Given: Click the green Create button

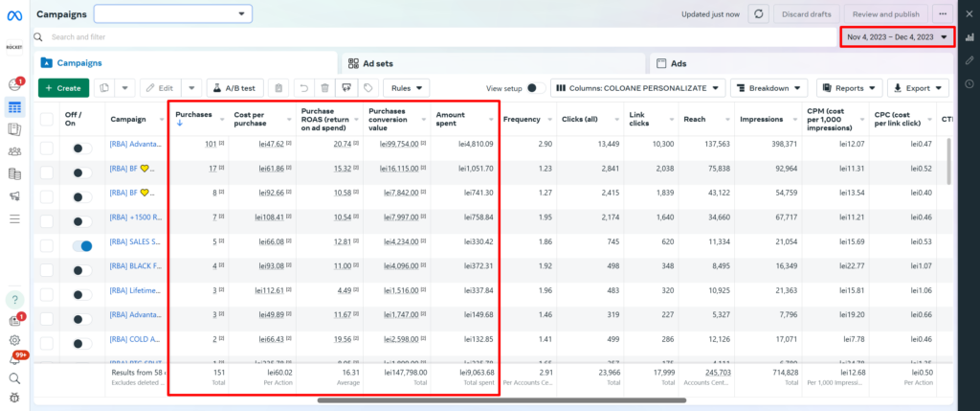Looking at the screenshot, I should [x=64, y=88].
